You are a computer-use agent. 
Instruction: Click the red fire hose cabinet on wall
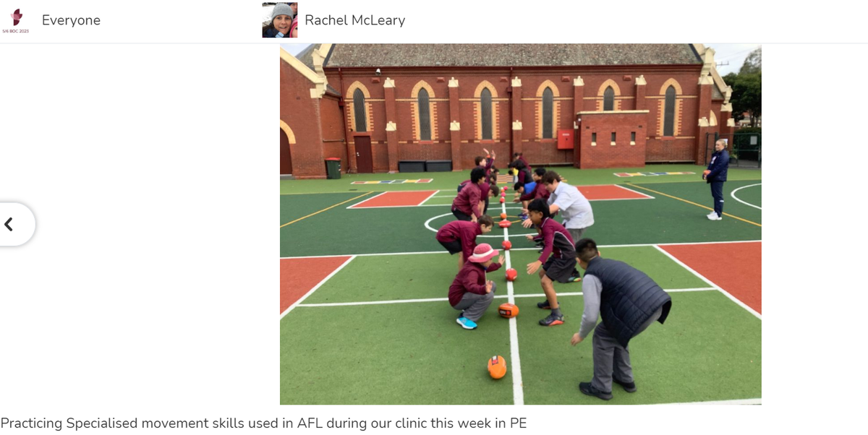coord(564,139)
